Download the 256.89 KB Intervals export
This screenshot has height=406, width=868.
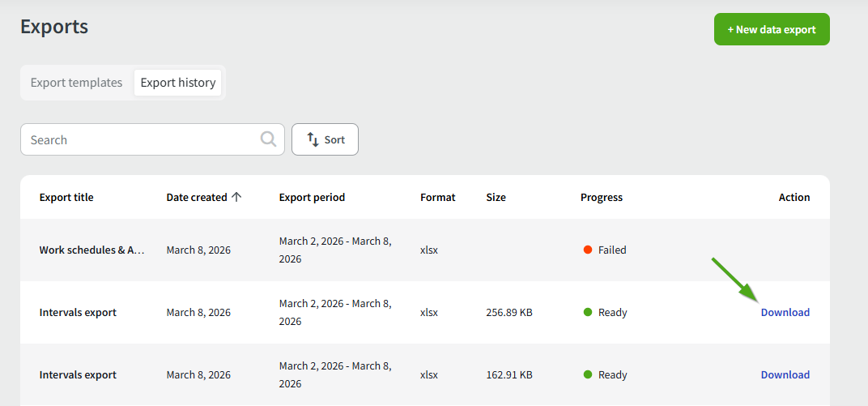click(785, 312)
